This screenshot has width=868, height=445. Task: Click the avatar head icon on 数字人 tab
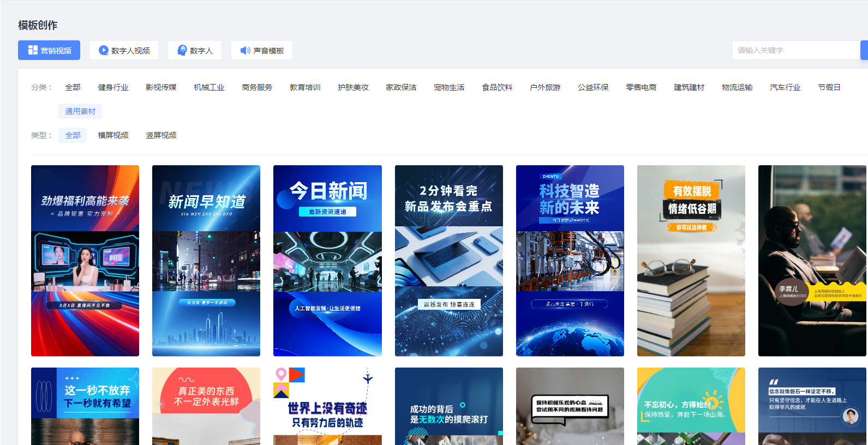pyautogui.click(x=182, y=50)
